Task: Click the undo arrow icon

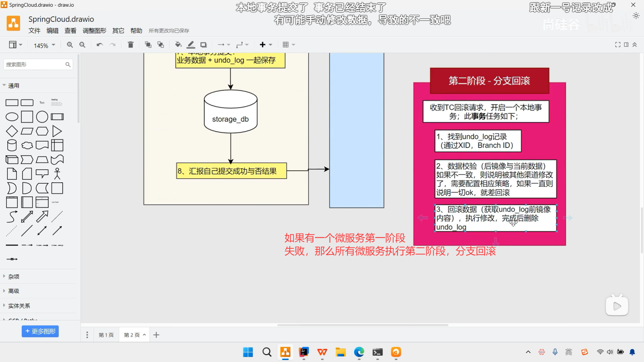Action: 100,45
